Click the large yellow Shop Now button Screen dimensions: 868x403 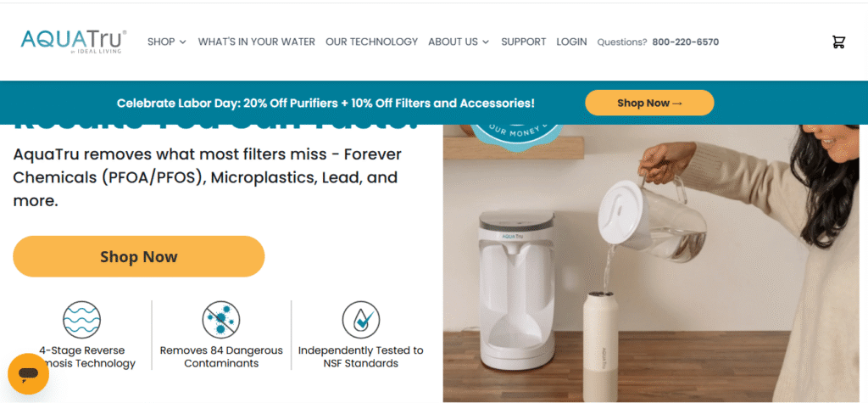pyautogui.click(x=138, y=257)
